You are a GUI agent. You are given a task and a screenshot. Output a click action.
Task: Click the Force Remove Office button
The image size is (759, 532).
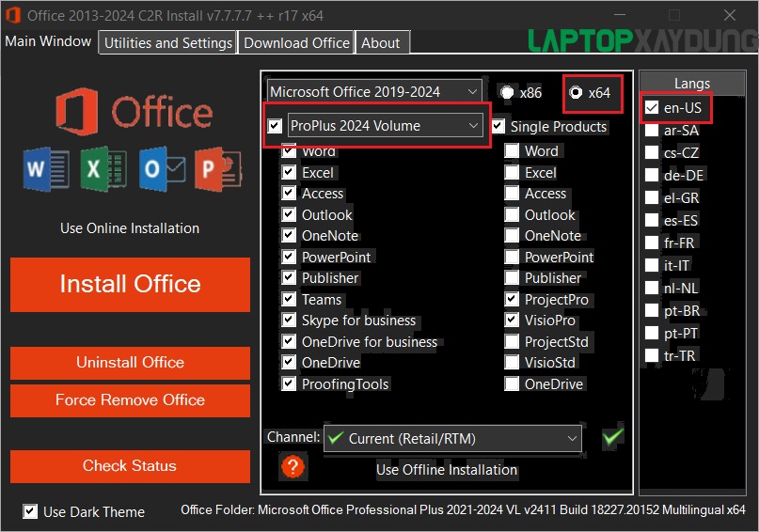point(130,400)
